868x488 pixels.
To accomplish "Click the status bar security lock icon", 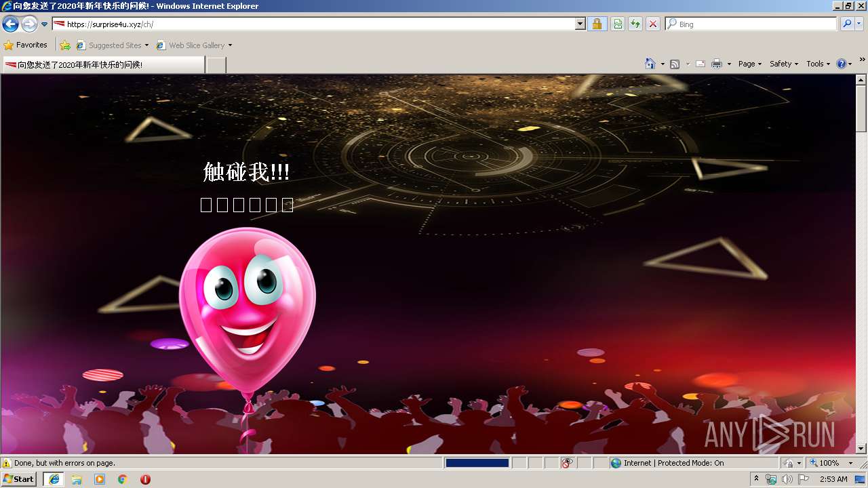I will click(x=789, y=463).
